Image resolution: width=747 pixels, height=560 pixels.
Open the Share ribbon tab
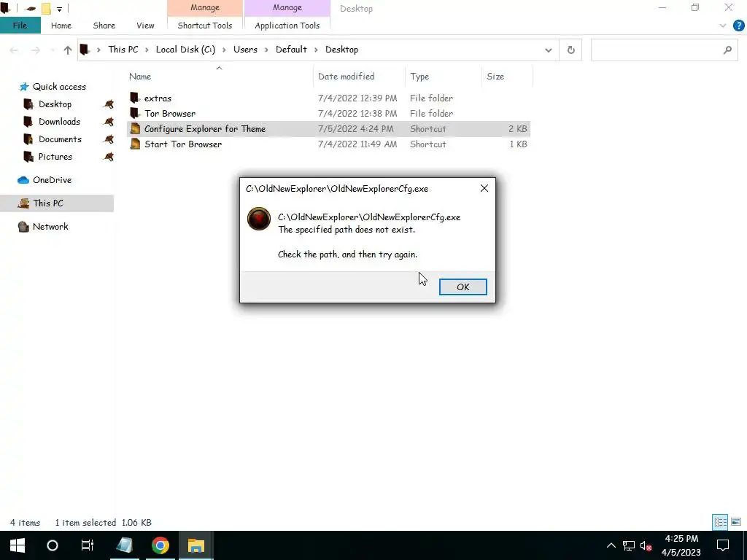point(104,26)
